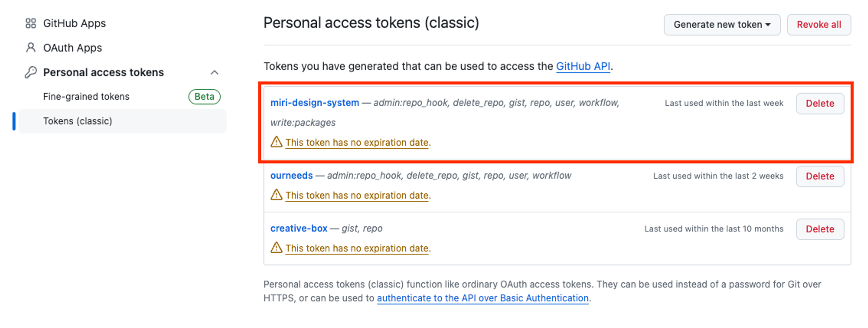Screen dimensions: 868x328
Task: Open the miri-design-system token details
Action: coord(314,103)
